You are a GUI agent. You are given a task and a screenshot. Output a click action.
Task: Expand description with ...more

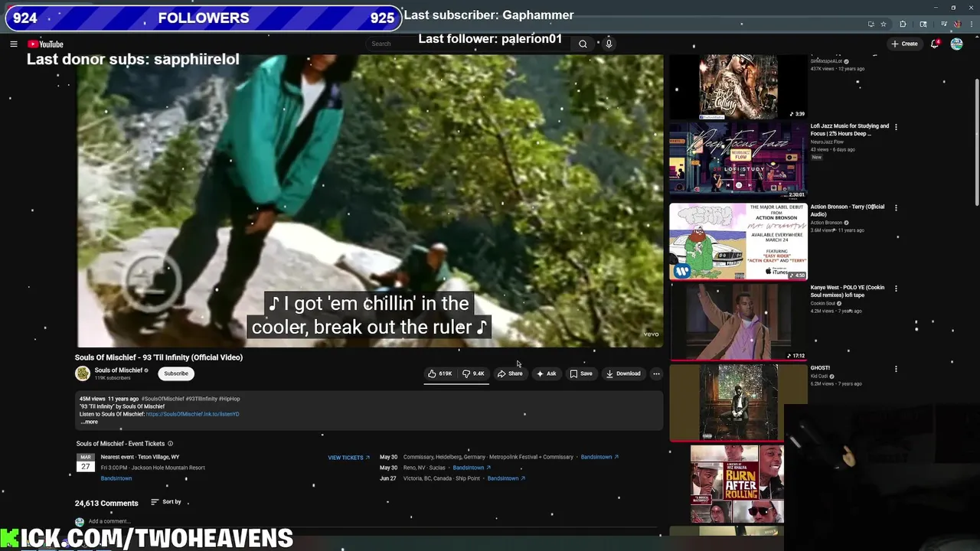click(x=89, y=422)
